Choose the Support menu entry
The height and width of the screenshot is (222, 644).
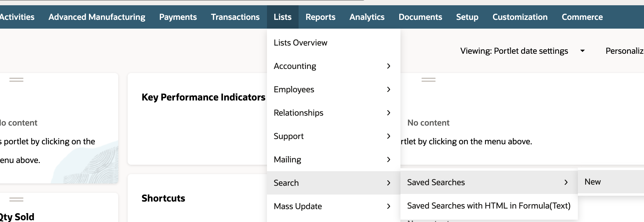point(334,136)
